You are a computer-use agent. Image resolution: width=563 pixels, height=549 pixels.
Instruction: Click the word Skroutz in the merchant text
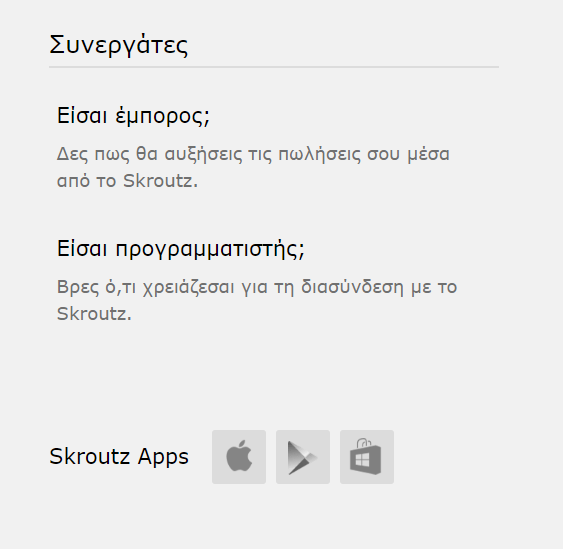(x=158, y=181)
